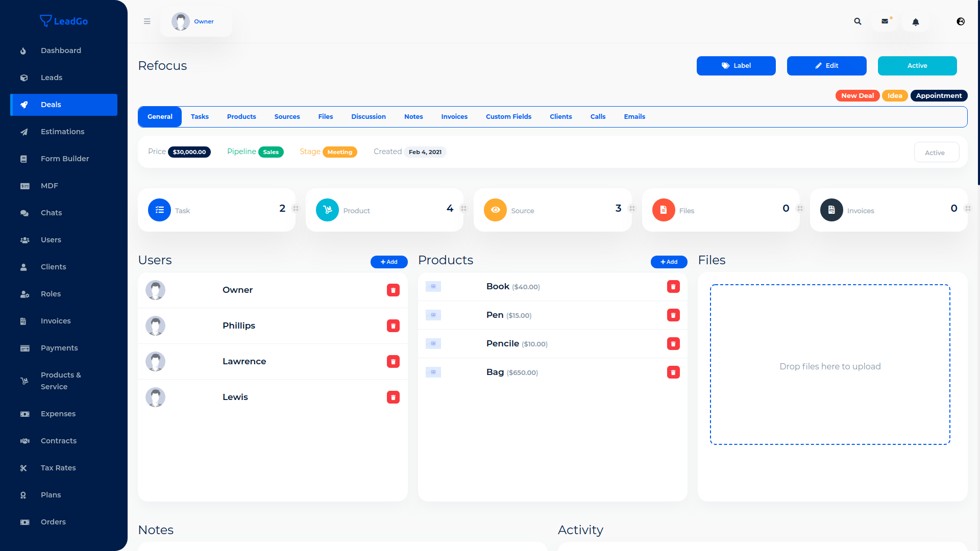Remove the Pencile product trash icon
The width and height of the screenshot is (980, 551).
click(673, 344)
